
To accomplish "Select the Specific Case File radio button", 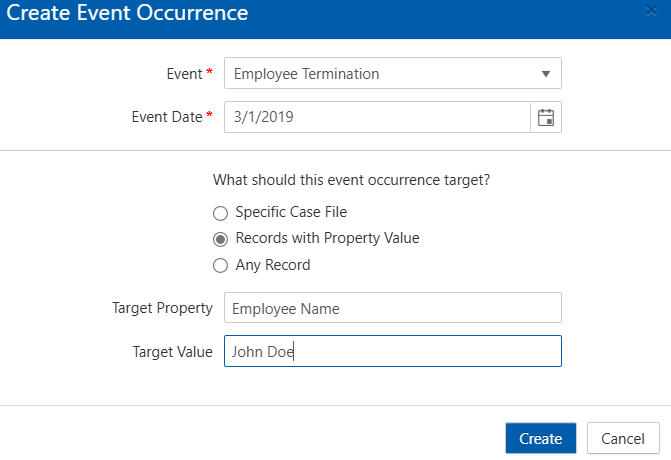I will pyautogui.click(x=220, y=212).
